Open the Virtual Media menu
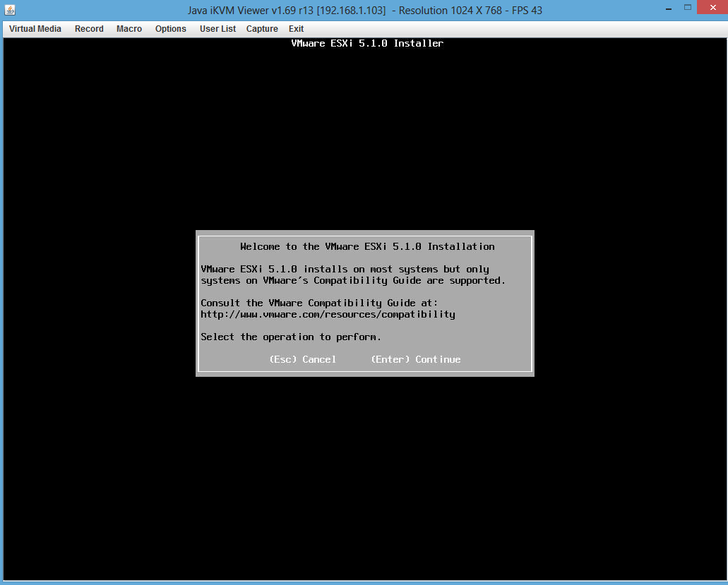Image resolution: width=728 pixels, height=585 pixels. click(x=35, y=29)
